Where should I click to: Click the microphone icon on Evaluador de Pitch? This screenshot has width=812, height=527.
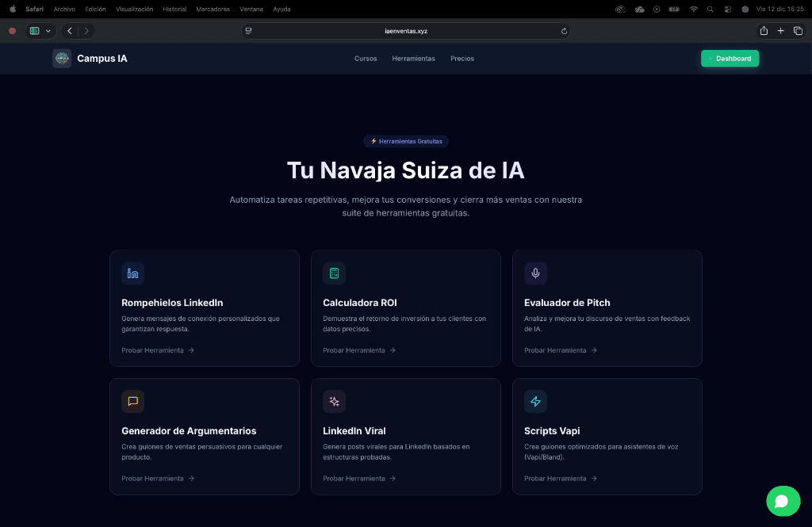[535, 273]
